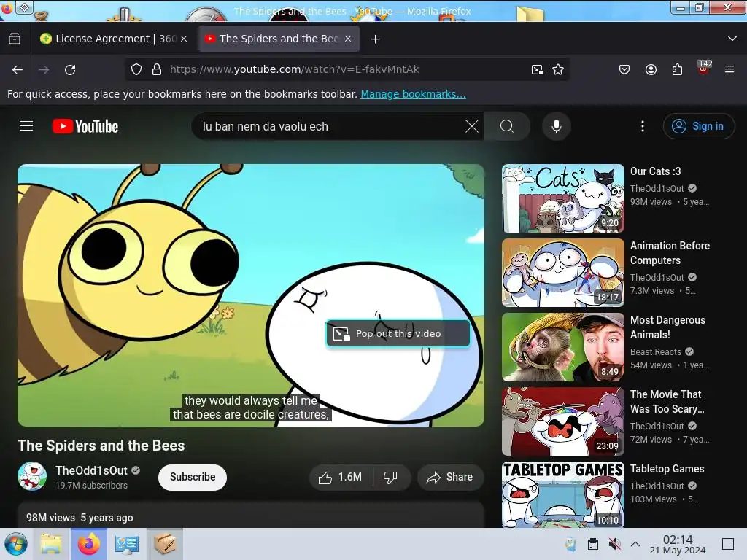Save page to Pocket icon

[x=624, y=69]
